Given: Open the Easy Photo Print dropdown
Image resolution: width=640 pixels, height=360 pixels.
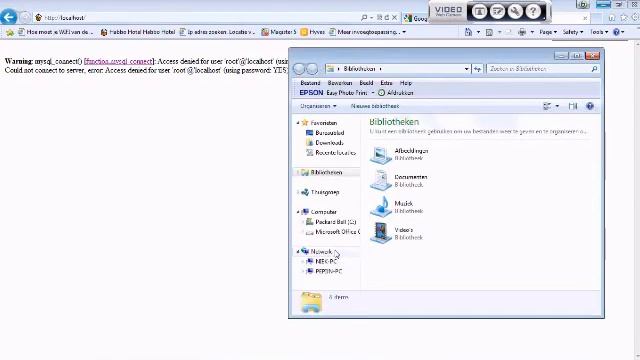Looking at the screenshot, I should [373, 93].
